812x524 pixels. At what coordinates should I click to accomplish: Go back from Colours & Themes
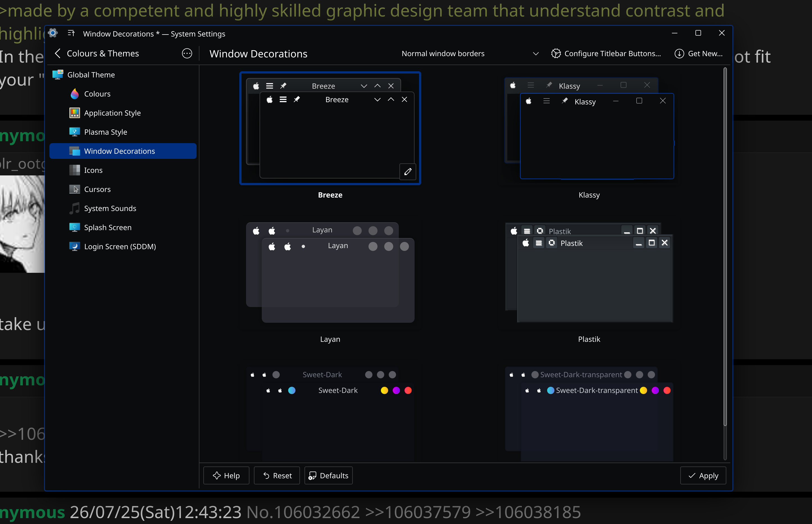(58, 53)
